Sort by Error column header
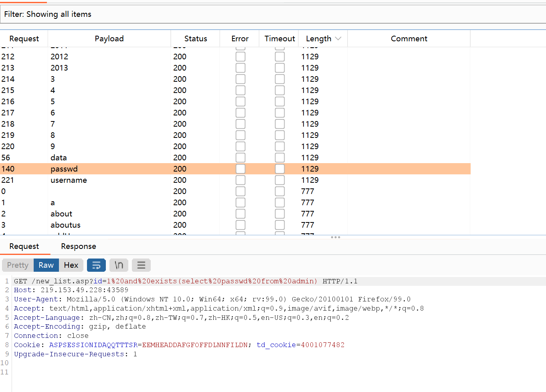546x392 pixels. (x=240, y=38)
